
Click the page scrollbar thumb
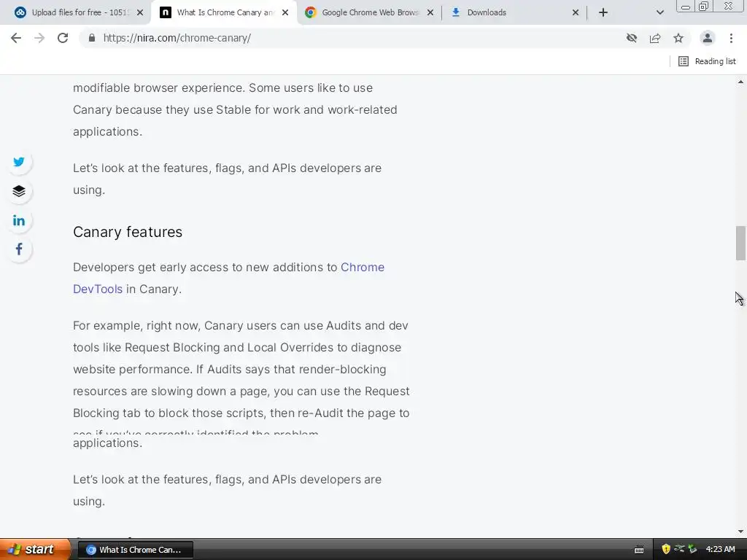pyautogui.click(x=740, y=243)
